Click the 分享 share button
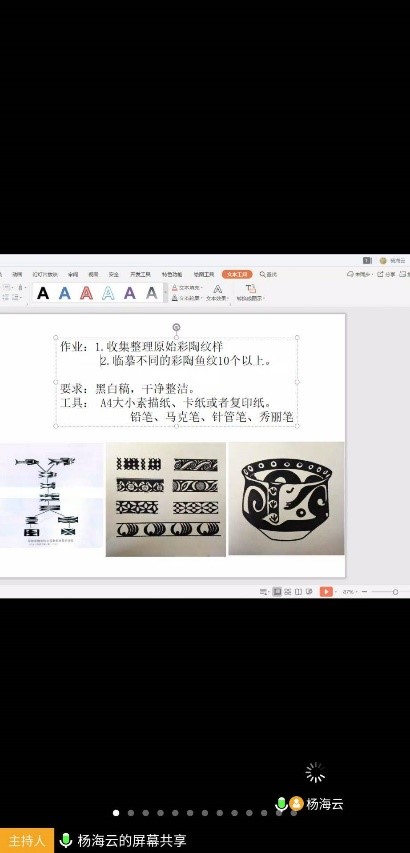Viewport: 410px width, 853px height. (387, 274)
